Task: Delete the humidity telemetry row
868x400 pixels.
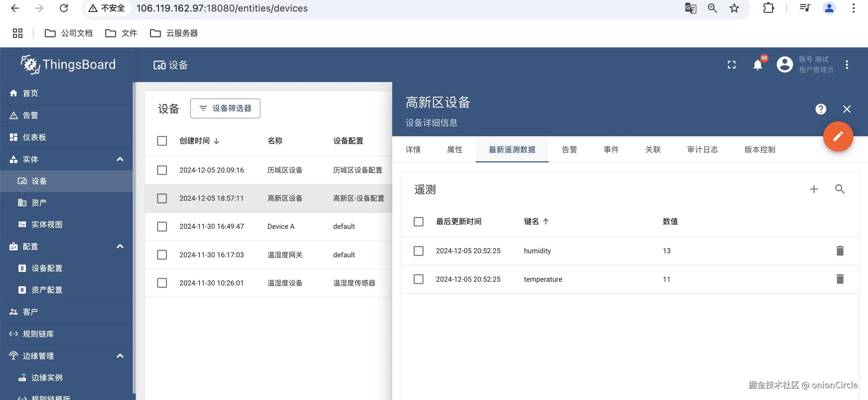Action: point(840,251)
